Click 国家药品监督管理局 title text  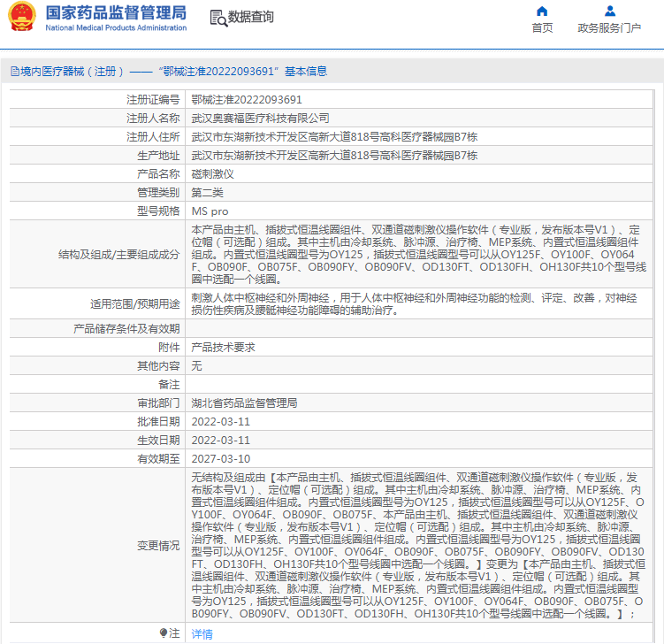tap(116, 12)
